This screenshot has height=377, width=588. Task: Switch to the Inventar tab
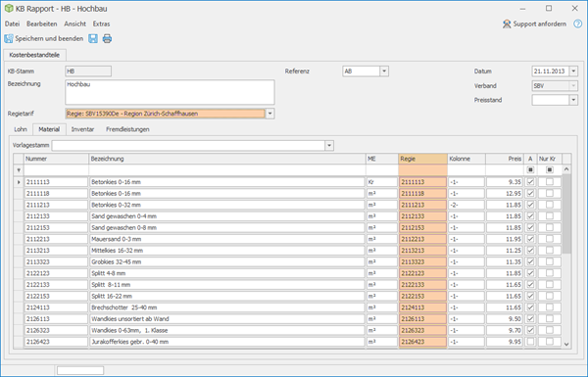pos(82,129)
